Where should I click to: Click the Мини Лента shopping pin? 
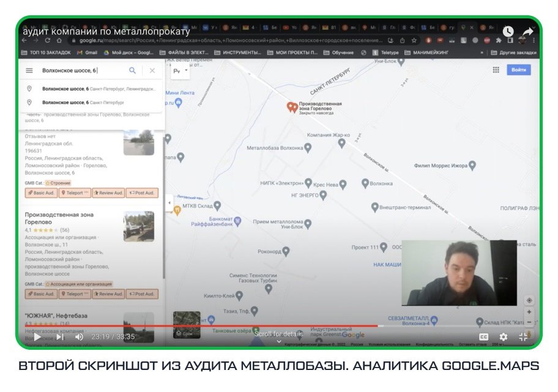point(178,103)
